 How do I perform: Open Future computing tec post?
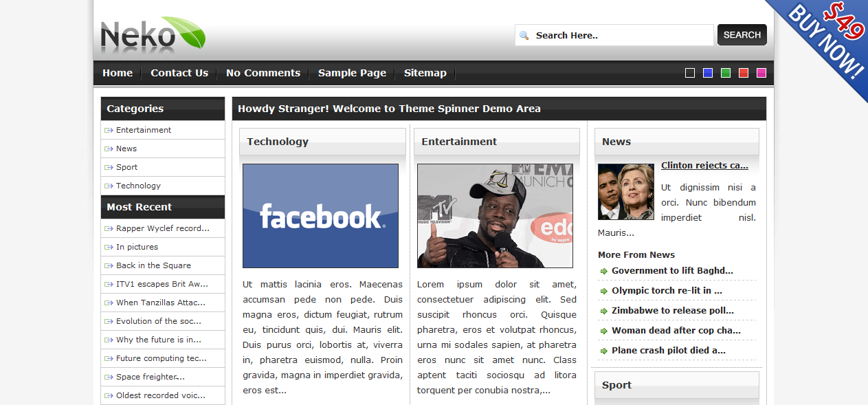tap(162, 358)
